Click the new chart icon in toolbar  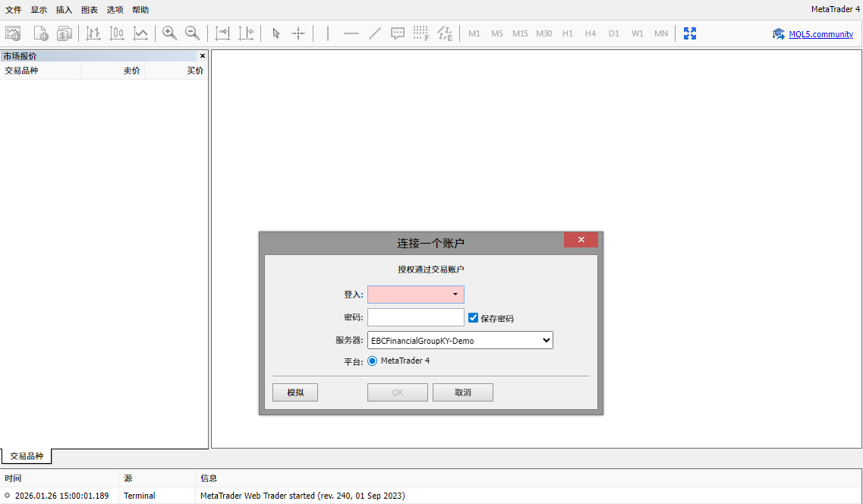click(13, 33)
